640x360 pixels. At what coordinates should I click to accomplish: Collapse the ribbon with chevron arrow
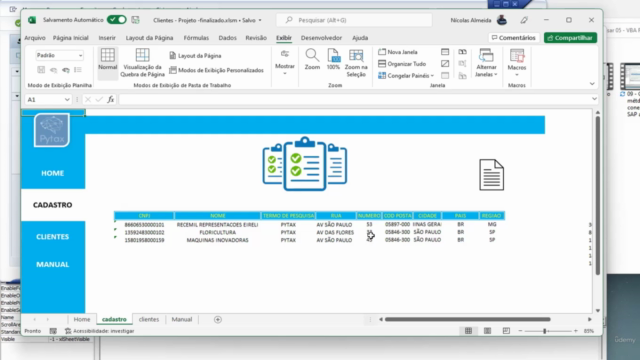tap(592, 84)
